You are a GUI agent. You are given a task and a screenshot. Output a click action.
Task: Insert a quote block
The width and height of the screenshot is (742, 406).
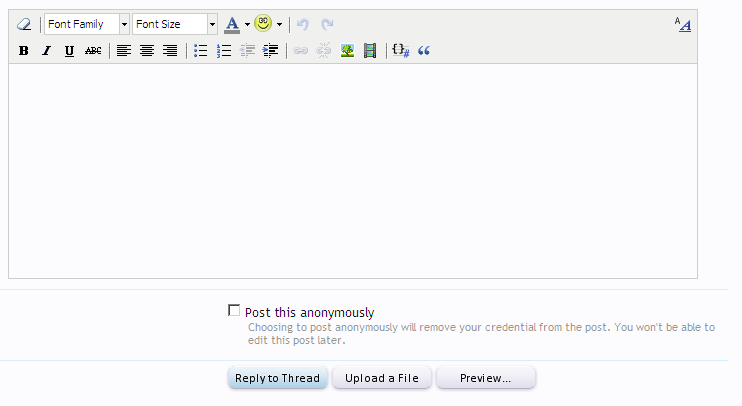[x=423, y=51]
